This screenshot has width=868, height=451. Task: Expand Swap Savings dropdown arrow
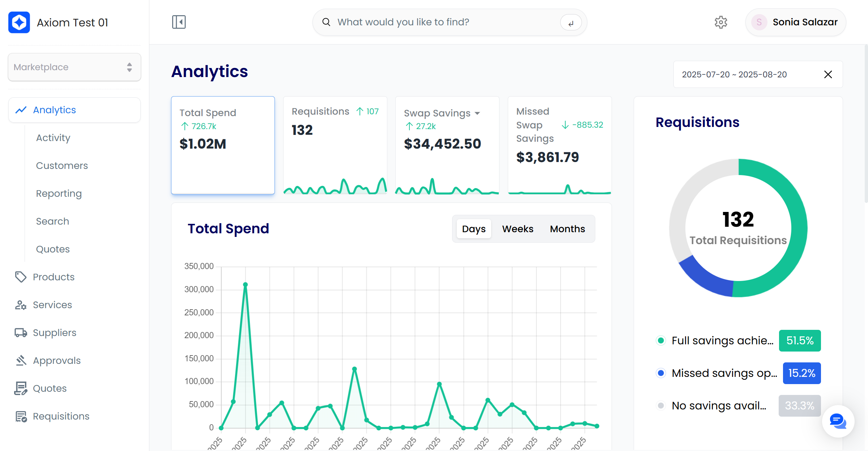coord(477,114)
